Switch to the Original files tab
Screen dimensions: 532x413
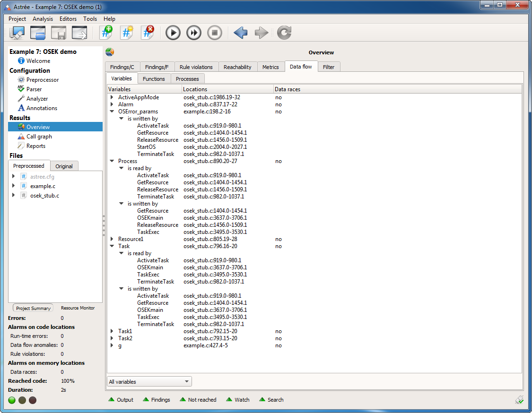click(x=64, y=166)
